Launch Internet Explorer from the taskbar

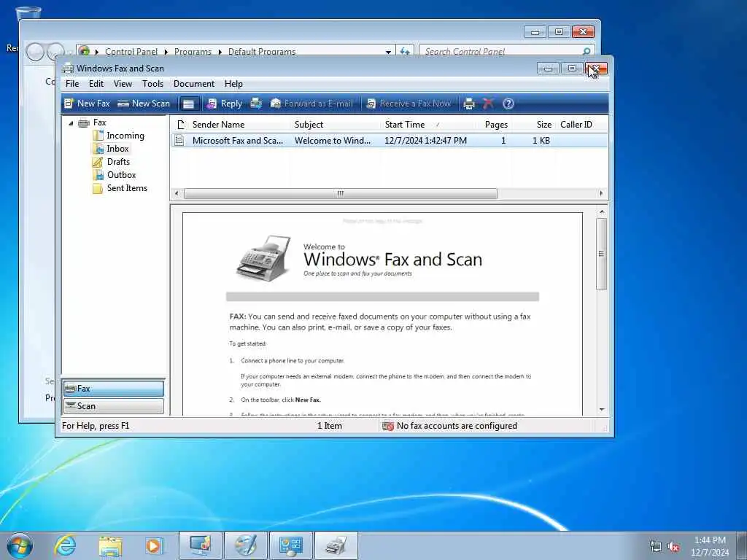pyautogui.click(x=65, y=545)
